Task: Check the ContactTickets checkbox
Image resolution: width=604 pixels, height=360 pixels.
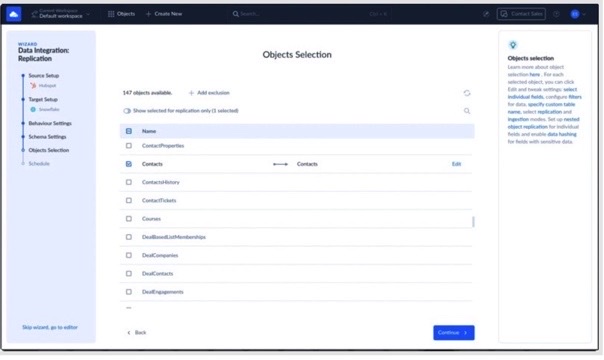Action: [x=129, y=201]
